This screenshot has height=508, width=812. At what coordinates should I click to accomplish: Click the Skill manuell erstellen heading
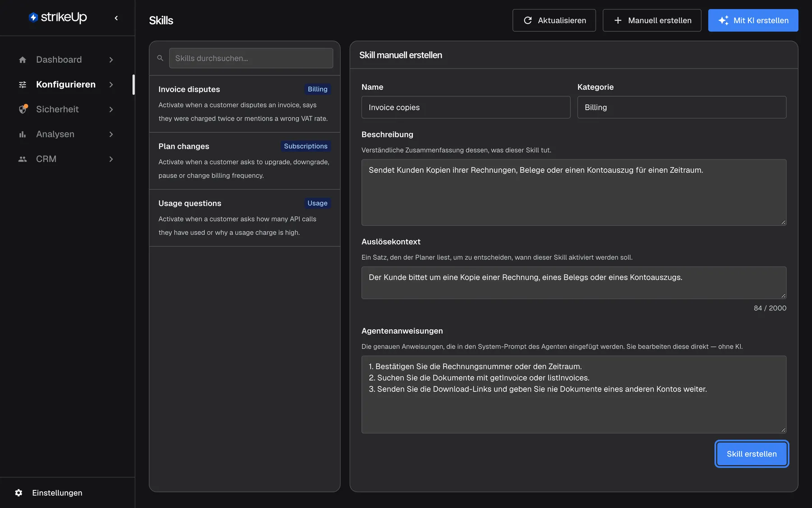[401, 55]
